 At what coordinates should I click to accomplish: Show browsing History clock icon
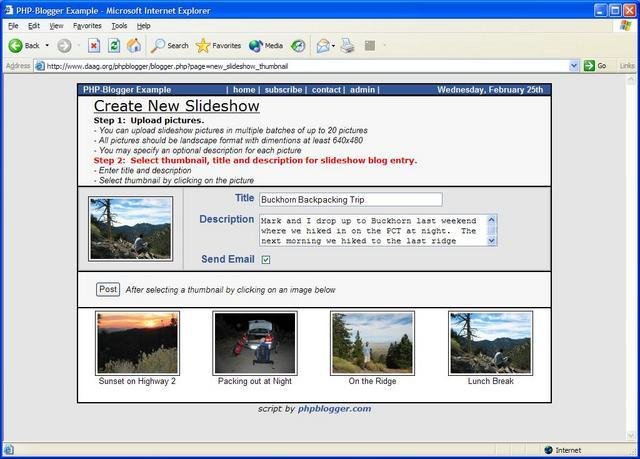click(x=298, y=46)
